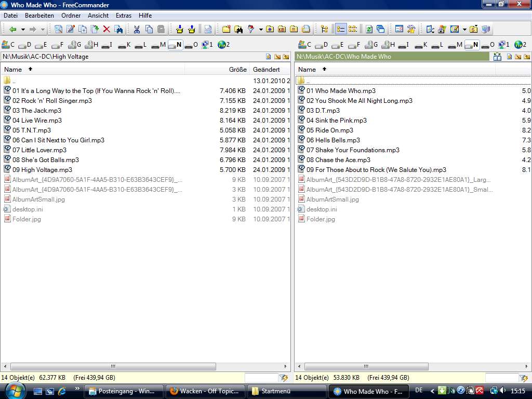Image resolution: width=532 pixels, height=399 pixels.
Task: Open Posteingang window from taskbar
Action: coord(124,391)
